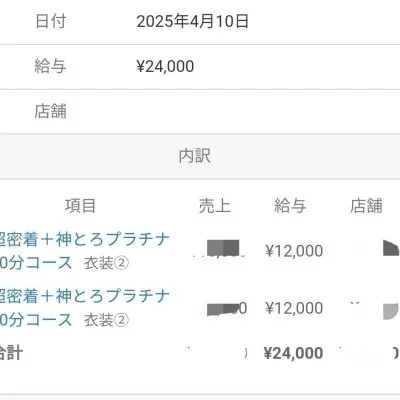Click the 項目 column header
This screenshot has width=400, height=400.
point(80,206)
